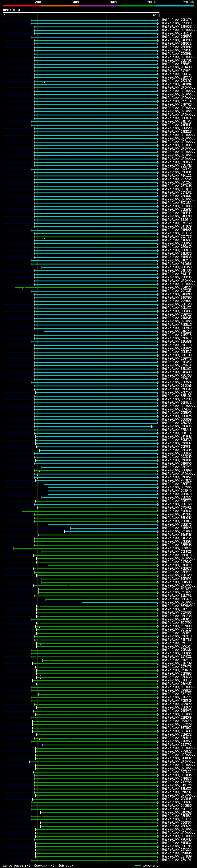
Task: Click UniRef100_C5XTS5 label
Action: pos(176,236)
